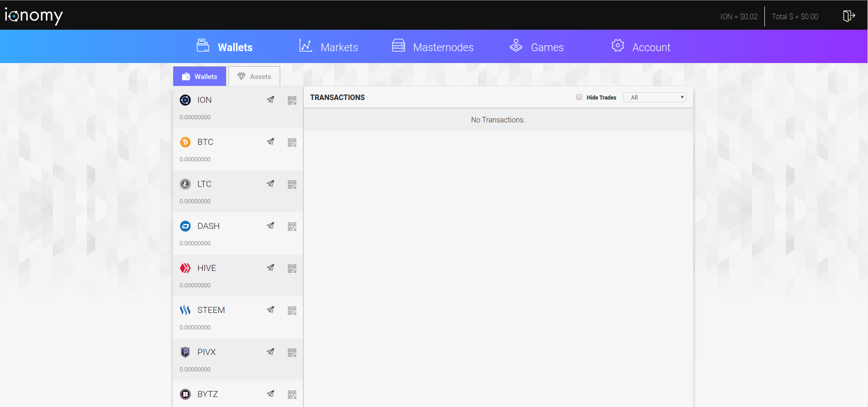
Task: Show the QR code for ION wallet
Action: [x=292, y=100]
